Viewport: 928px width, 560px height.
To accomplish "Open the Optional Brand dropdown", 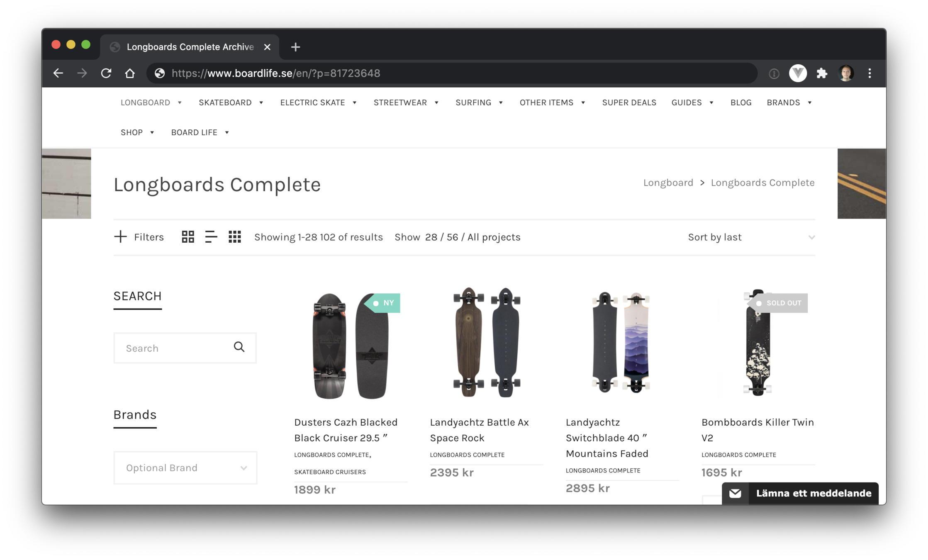I will (185, 468).
